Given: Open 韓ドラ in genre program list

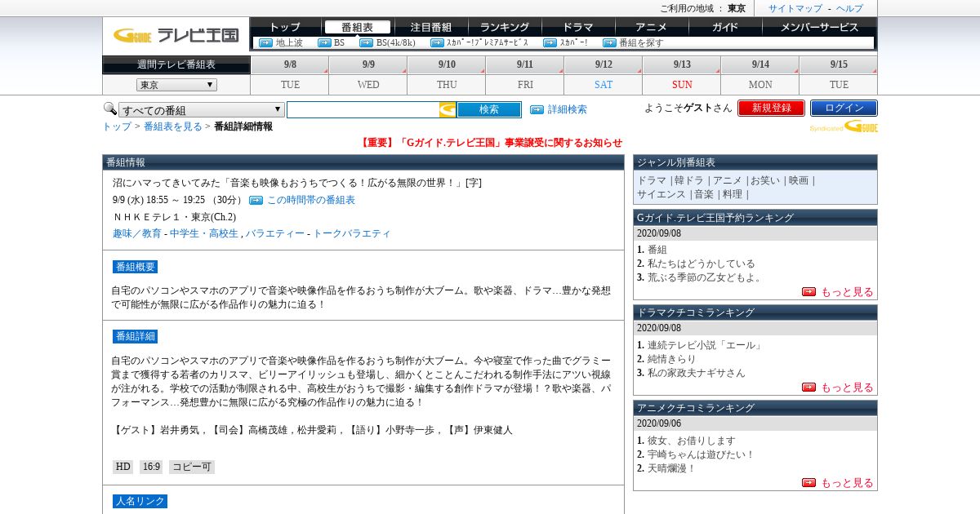Looking at the screenshot, I should pos(688,180).
